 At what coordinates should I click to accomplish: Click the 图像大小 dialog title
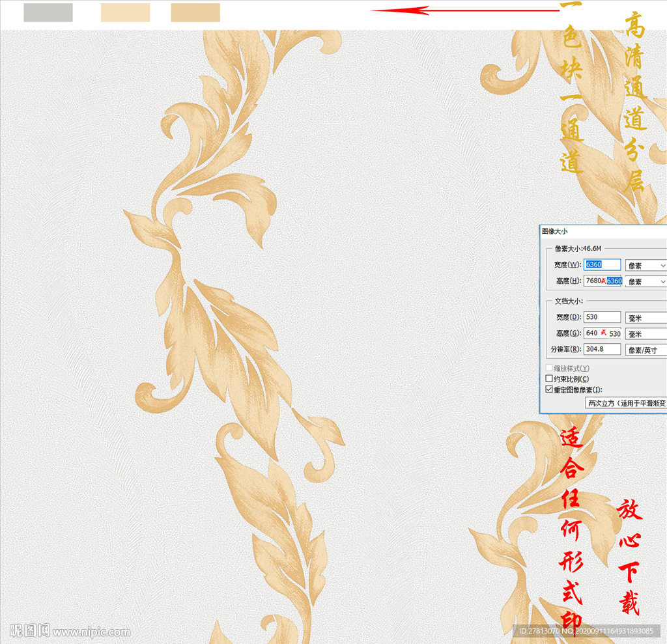(554, 231)
